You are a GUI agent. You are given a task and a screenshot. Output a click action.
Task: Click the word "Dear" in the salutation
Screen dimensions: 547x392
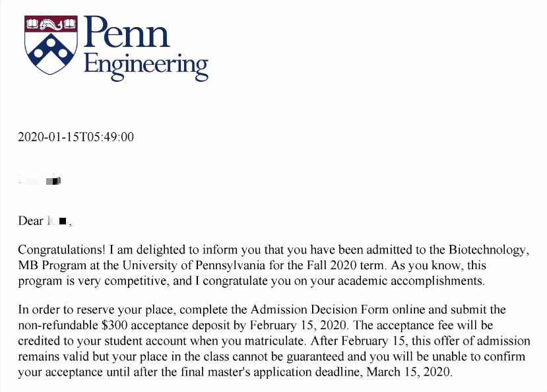30,221
